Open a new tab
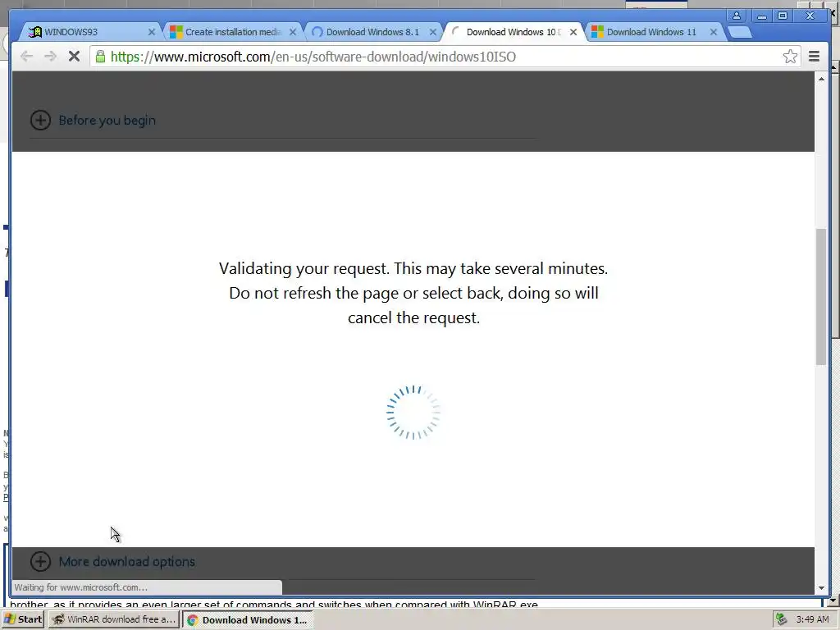This screenshot has width=840, height=630. (x=741, y=33)
